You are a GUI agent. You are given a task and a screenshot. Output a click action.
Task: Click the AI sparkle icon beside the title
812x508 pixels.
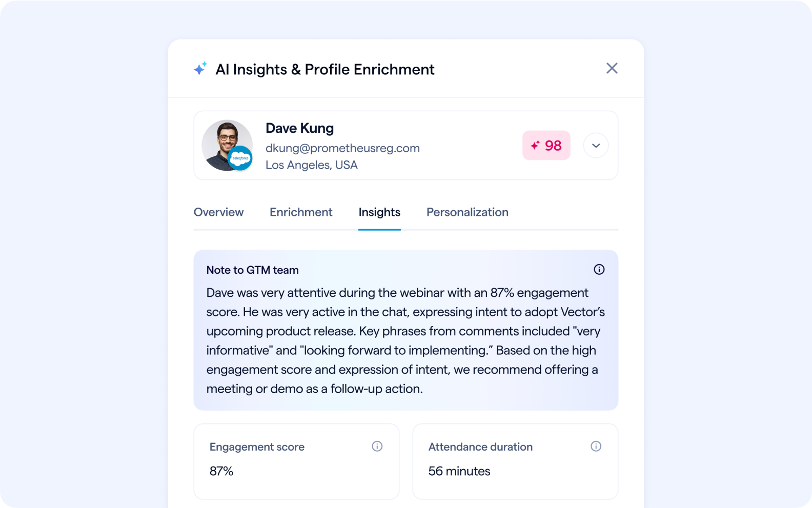pyautogui.click(x=200, y=68)
